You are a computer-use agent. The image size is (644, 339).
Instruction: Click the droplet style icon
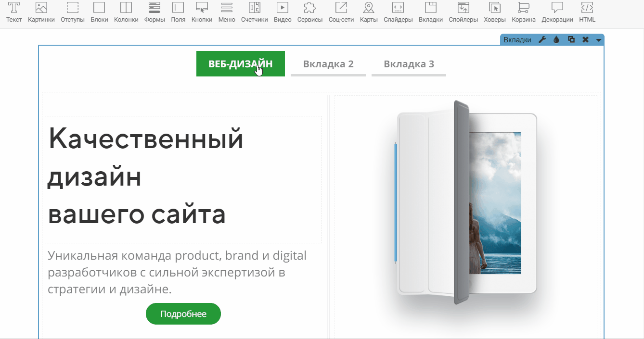click(556, 40)
